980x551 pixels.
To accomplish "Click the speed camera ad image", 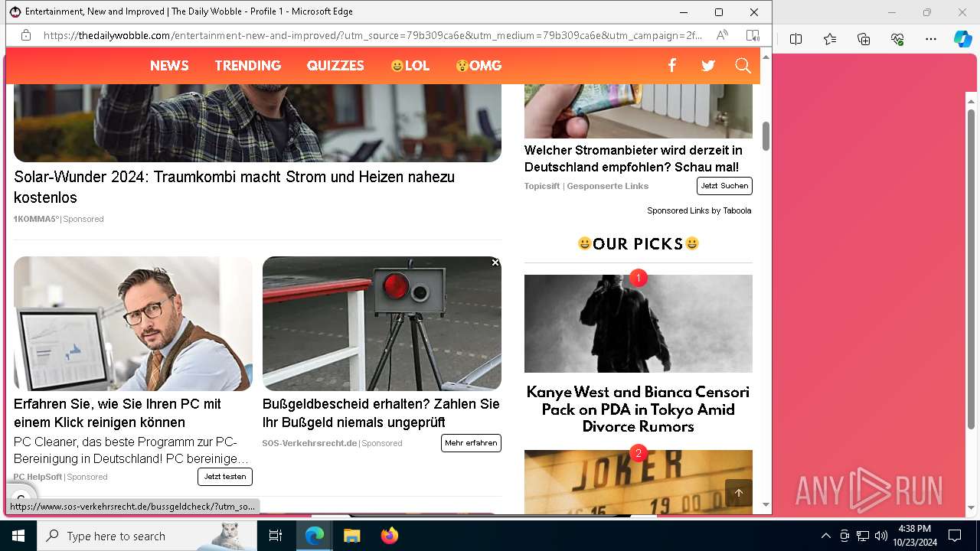I will (382, 324).
